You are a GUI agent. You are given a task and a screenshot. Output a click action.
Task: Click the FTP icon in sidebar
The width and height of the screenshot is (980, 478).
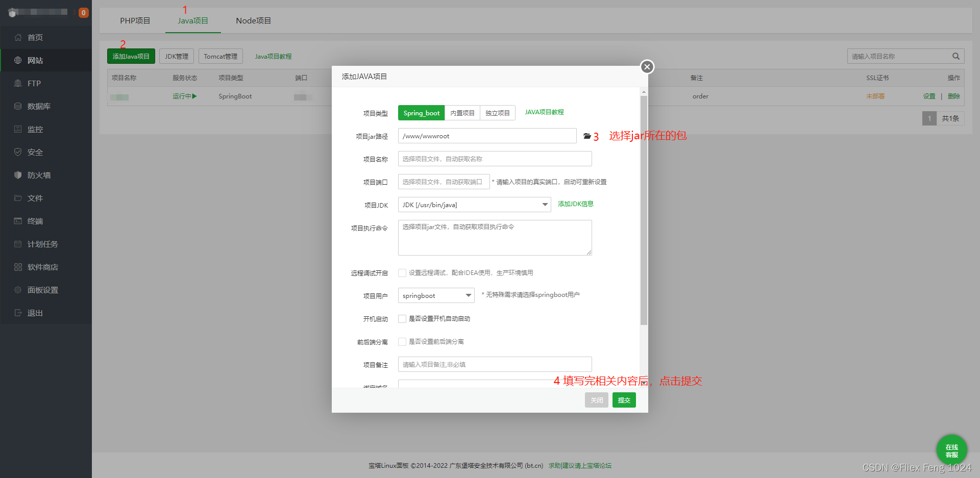click(x=18, y=83)
